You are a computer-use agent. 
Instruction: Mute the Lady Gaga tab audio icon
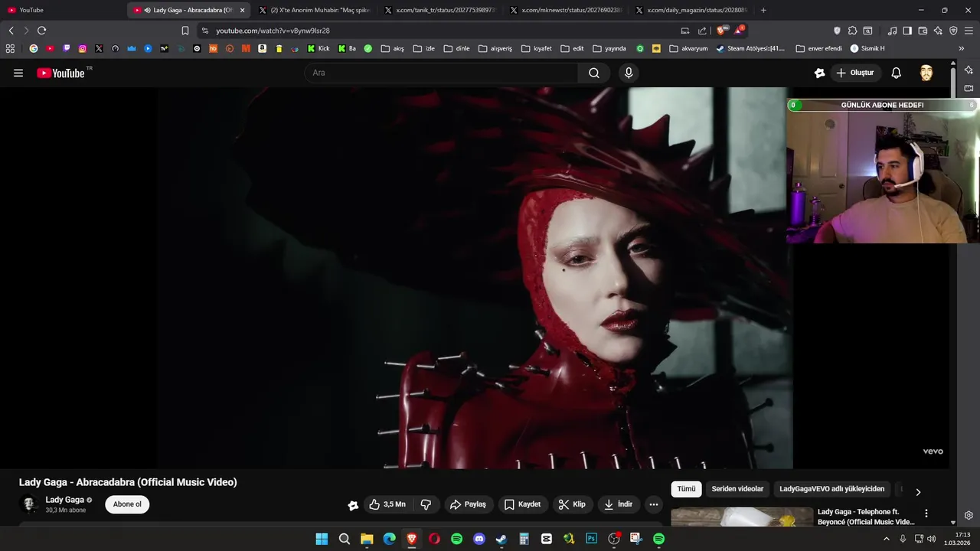pos(147,10)
